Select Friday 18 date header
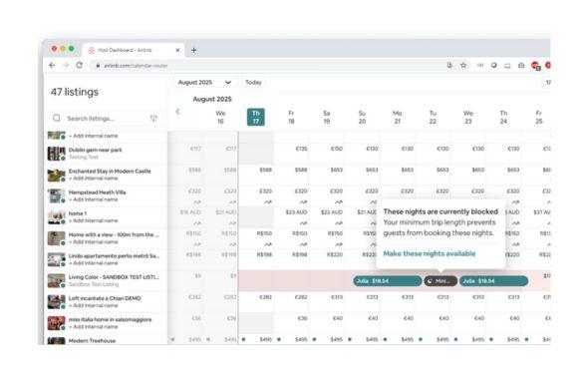This screenshot has height=376, width=588. (x=291, y=117)
